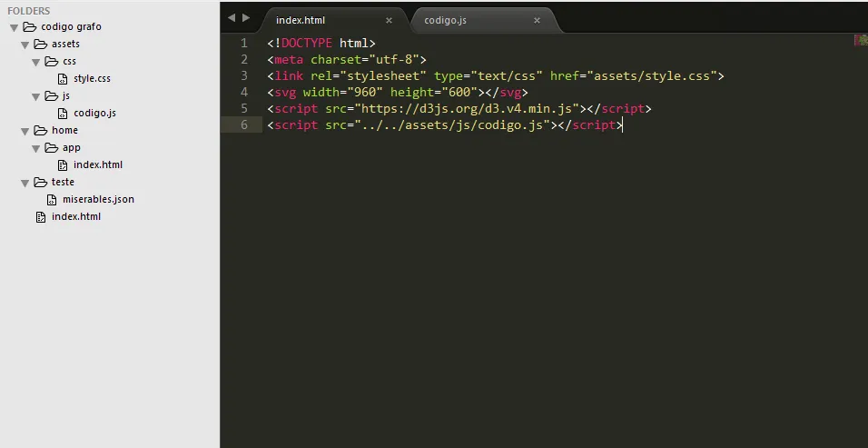Click the minimap in the top-right corner
868x448 pixels.
click(x=861, y=40)
